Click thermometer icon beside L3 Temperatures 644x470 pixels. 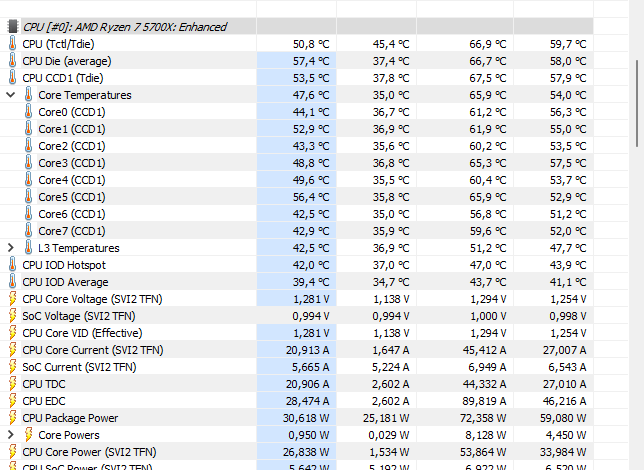point(28,248)
